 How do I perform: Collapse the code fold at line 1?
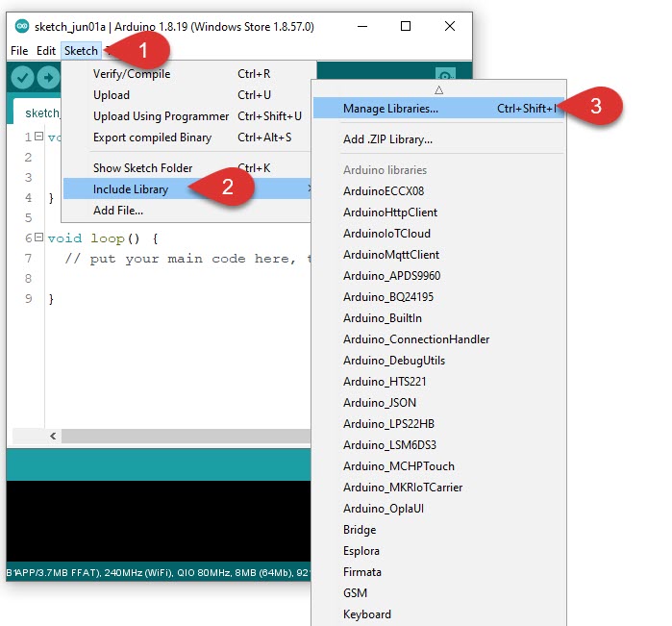point(37,137)
